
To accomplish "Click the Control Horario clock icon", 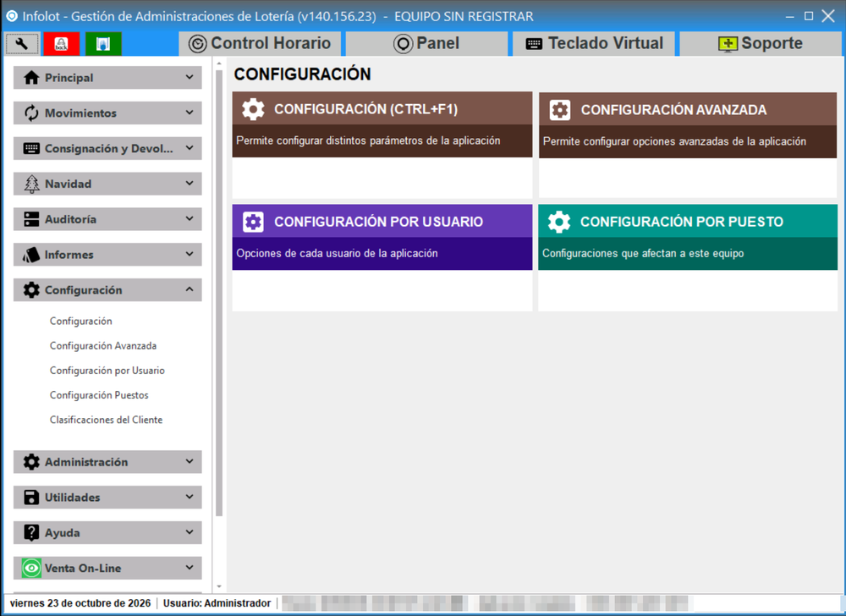I will (x=197, y=44).
